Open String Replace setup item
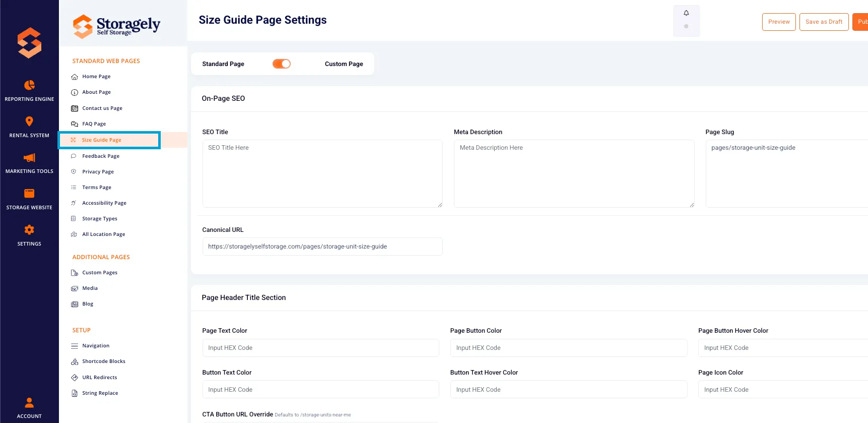 (100, 393)
